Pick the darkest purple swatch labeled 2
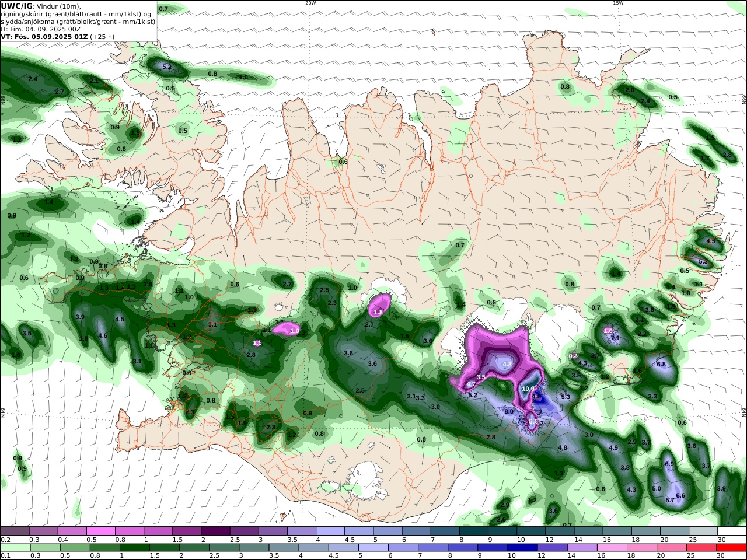 [215, 531]
